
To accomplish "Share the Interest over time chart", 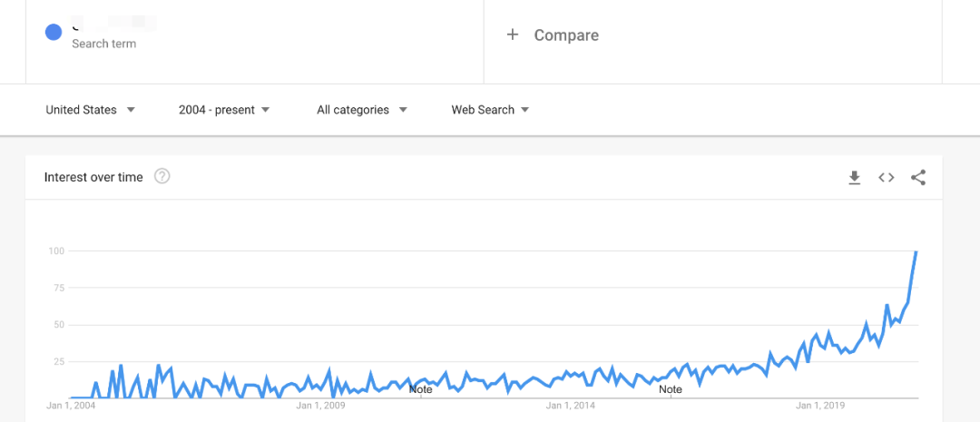I will (918, 178).
